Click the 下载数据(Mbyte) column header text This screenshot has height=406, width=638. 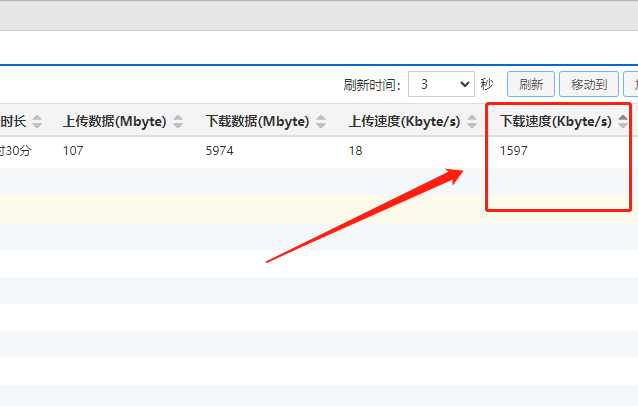[257, 122]
